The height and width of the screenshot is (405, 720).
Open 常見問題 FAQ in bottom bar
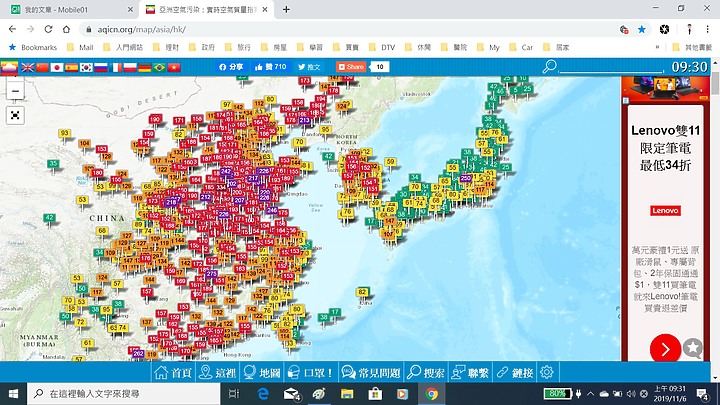point(371,372)
